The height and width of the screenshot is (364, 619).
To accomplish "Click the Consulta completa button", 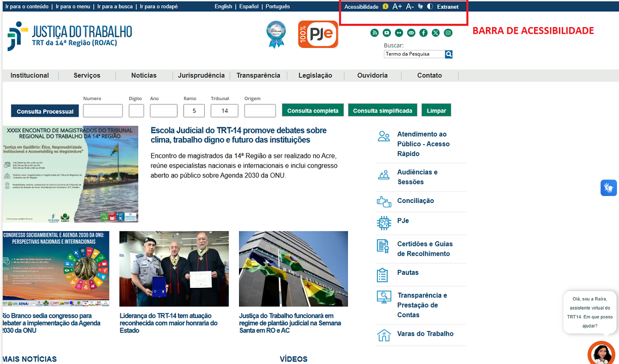I will (x=313, y=110).
